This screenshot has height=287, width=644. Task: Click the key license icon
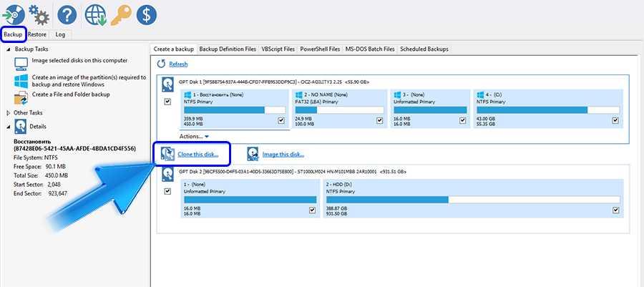120,14
